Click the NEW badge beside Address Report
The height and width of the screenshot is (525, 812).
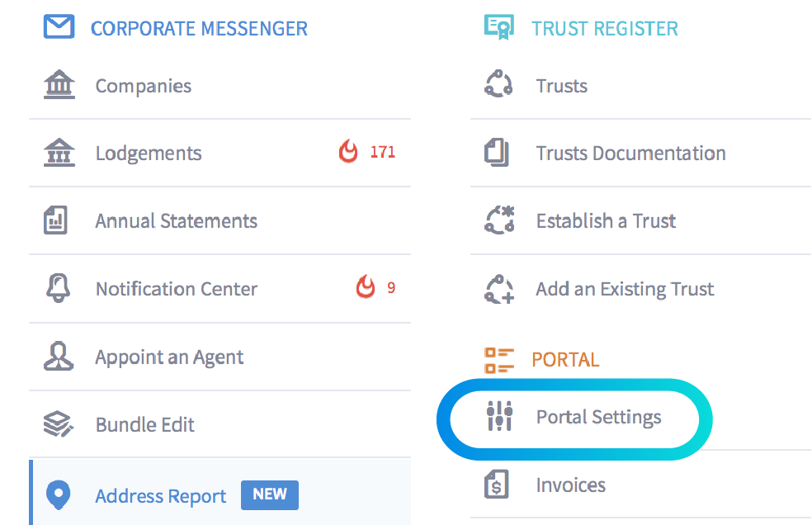tap(270, 495)
